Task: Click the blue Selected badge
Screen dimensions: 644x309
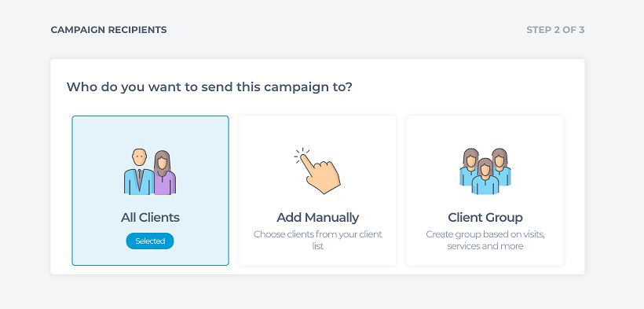Action: [150, 241]
